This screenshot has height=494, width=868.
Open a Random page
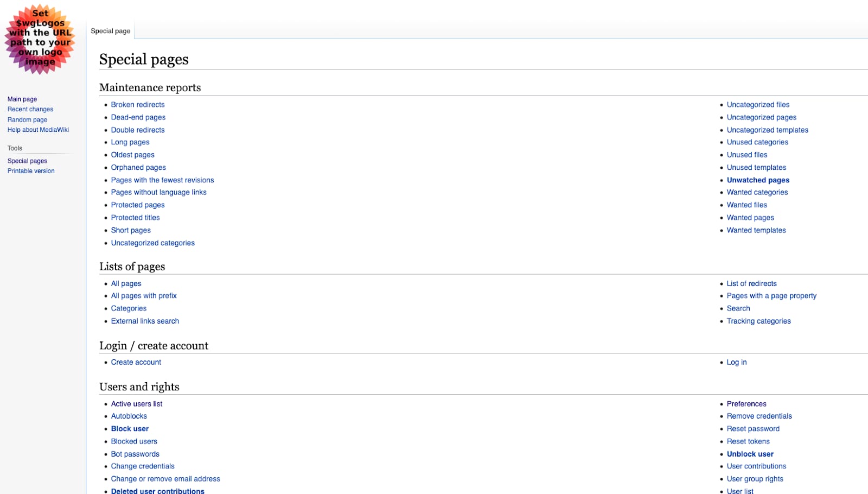(27, 119)
